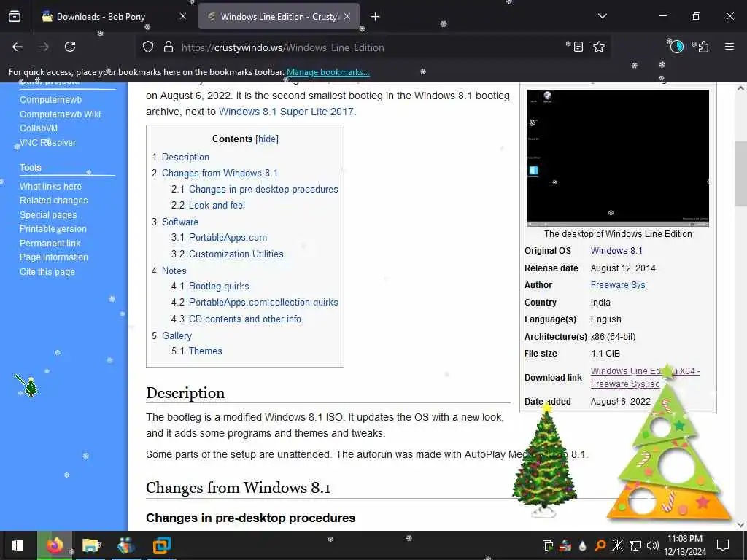Click the orange magnifier tray icon
The width and height of the screenshot is (747, 560).
click(600, 545)
